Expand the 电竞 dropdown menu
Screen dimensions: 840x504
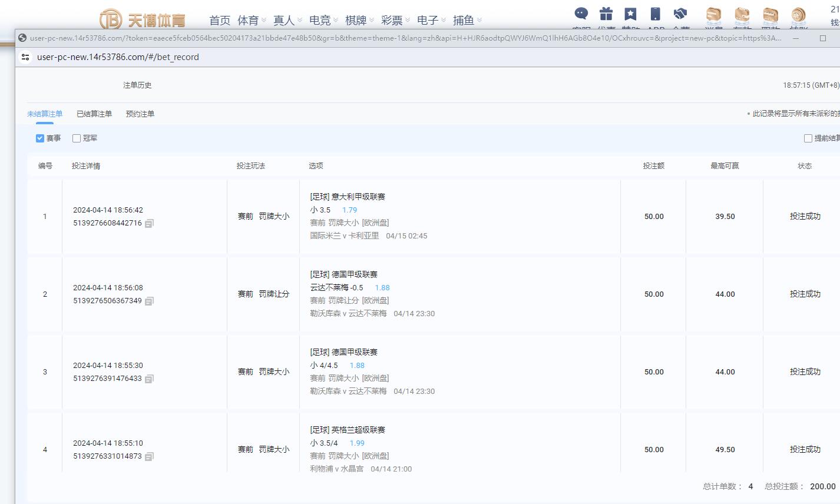[324, 21]
